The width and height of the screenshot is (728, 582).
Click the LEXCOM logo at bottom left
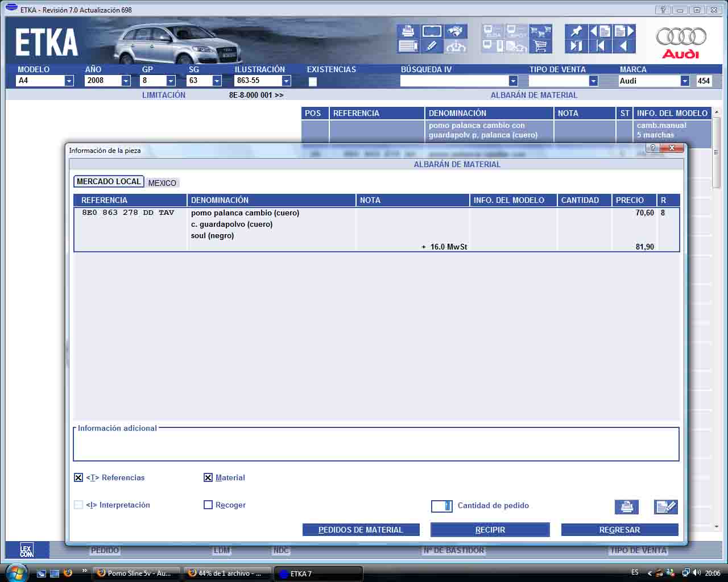(x=27, y=550)
